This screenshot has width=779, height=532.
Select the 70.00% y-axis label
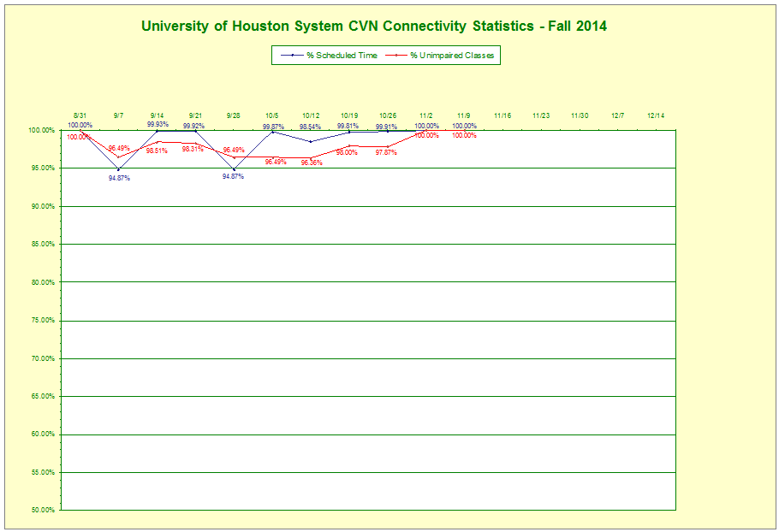42,358
